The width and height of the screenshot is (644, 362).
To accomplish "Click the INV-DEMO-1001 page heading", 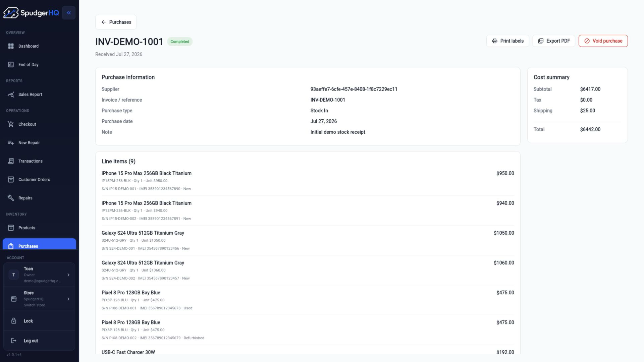I will (x=129, y=42).
